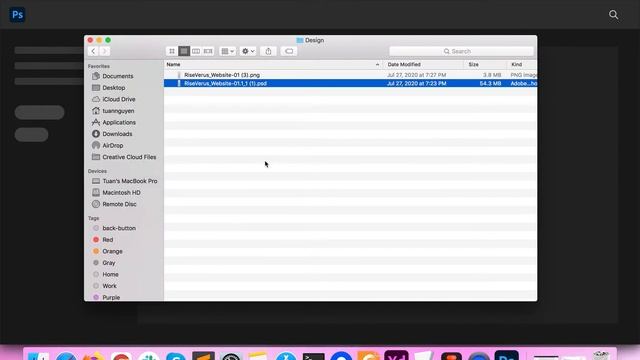The height and width of the screenshot is (360, 640).
Task: Open Documents in the Finder sidebar
Action: [118, 76]
